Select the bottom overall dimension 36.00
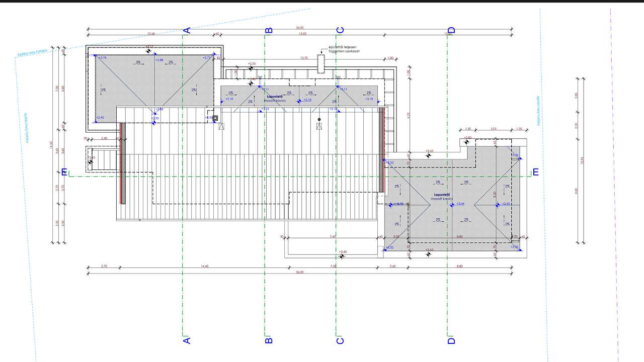This screenshot has height=362, width=644. (300, 271)
